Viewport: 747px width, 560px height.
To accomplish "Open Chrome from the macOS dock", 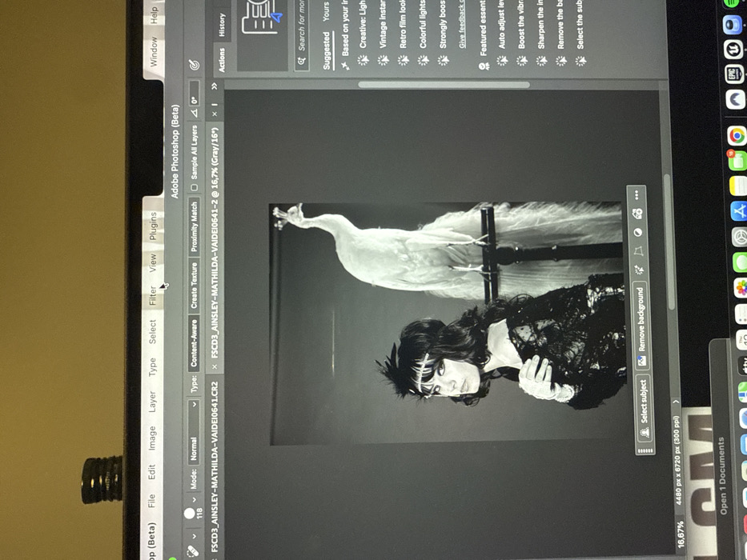I will 737,136.
